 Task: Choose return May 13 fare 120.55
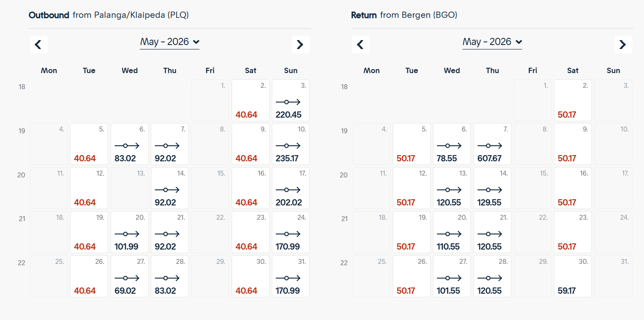point(452,188)
